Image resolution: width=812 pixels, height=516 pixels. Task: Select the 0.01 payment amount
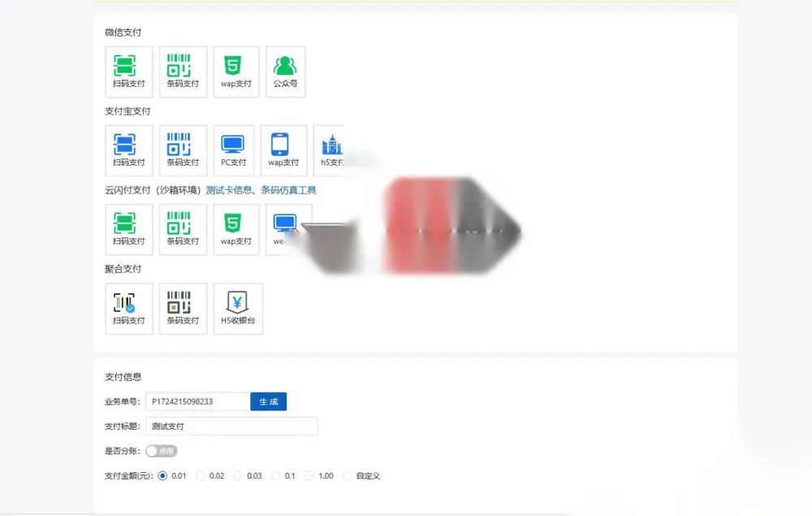pyautogui.click(x=162, y=475)
